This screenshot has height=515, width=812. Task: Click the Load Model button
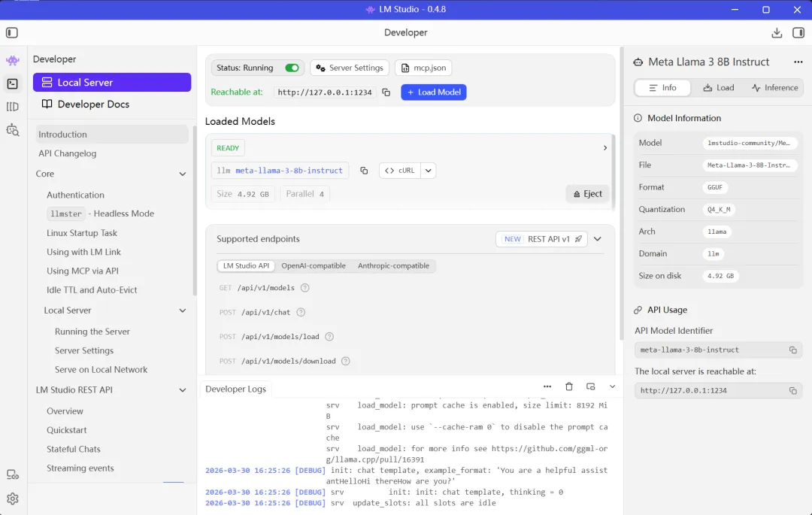tap(434, 92)
